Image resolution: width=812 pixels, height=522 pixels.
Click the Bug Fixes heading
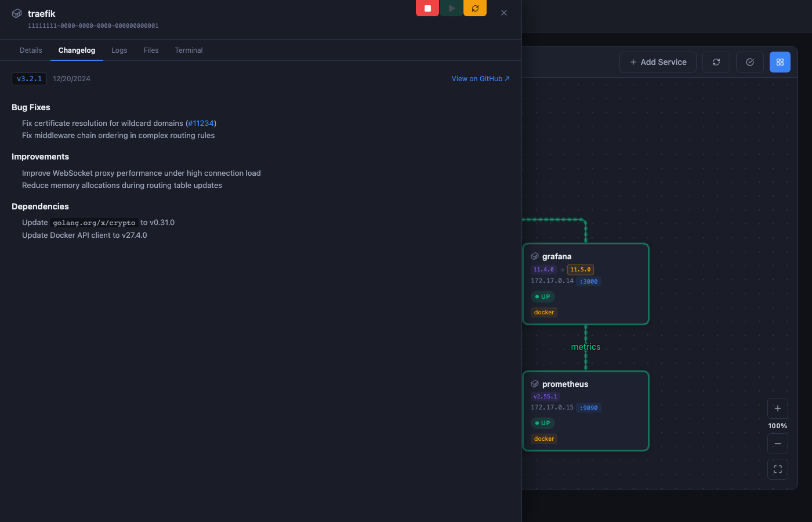click(31, 107)
